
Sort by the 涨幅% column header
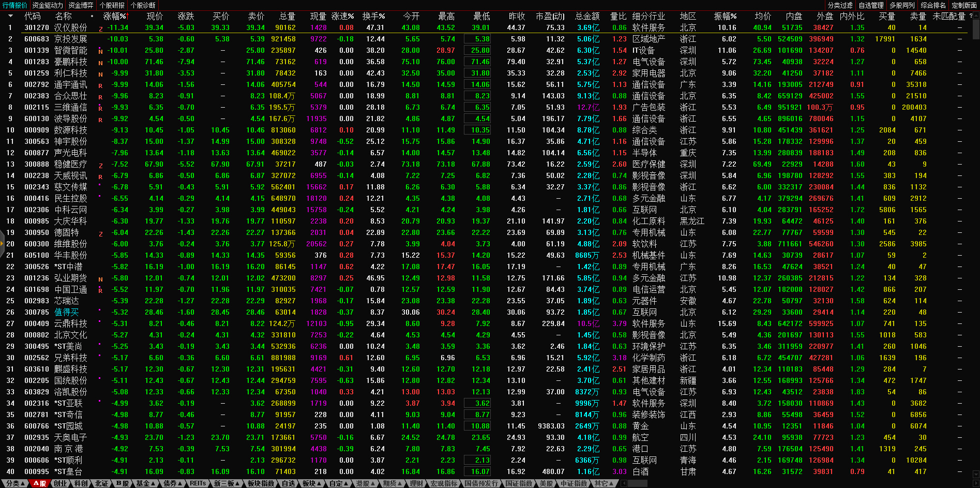click(114, 16)
